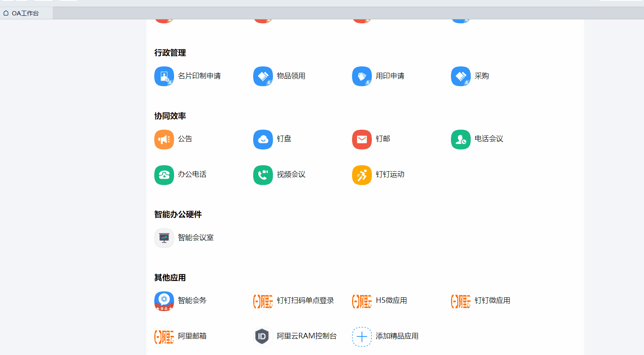Click the 采购 label
This screenshot has width=644, height=355.
pyautogui.click(x=482, y=76)
